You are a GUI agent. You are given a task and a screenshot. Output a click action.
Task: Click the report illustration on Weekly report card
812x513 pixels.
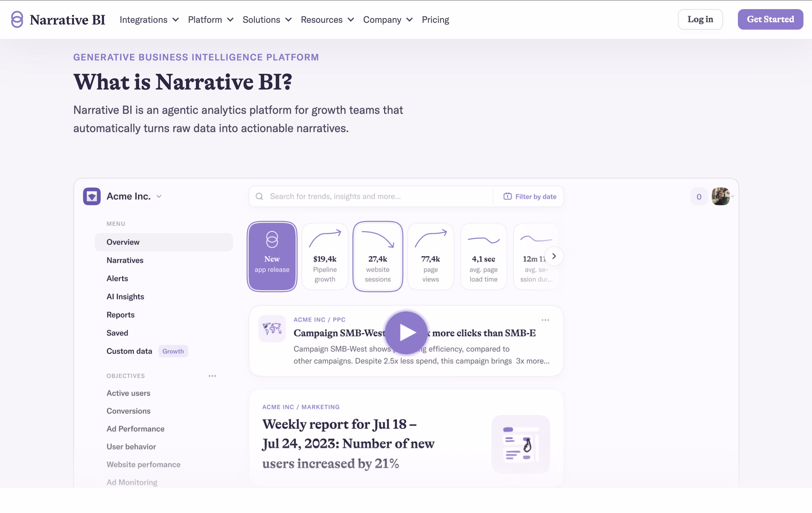pos(521,444)
